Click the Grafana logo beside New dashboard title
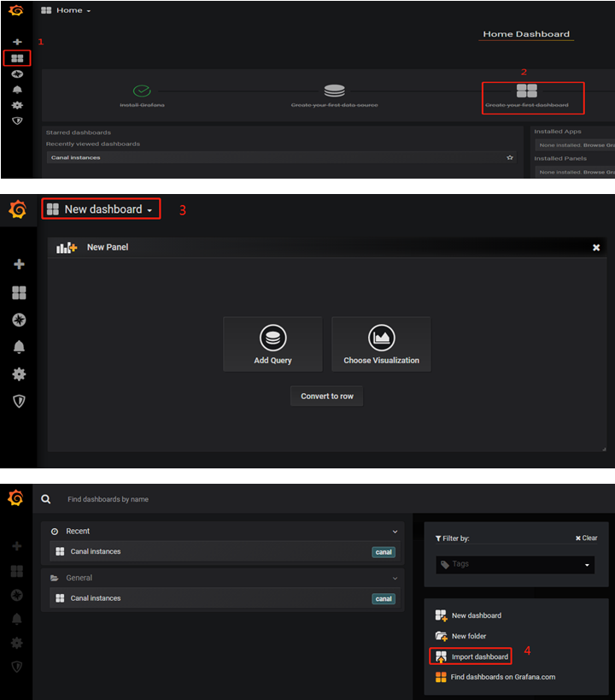 coord(18,209)
